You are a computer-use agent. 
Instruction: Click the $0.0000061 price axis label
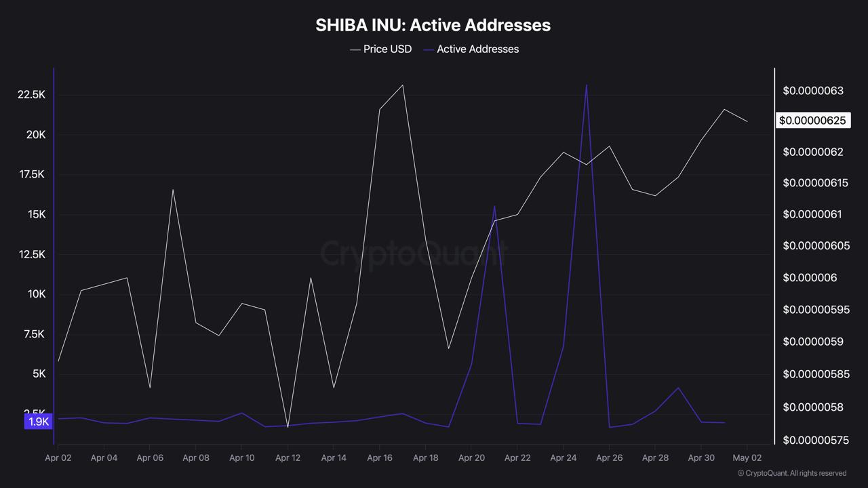[812, 215]
